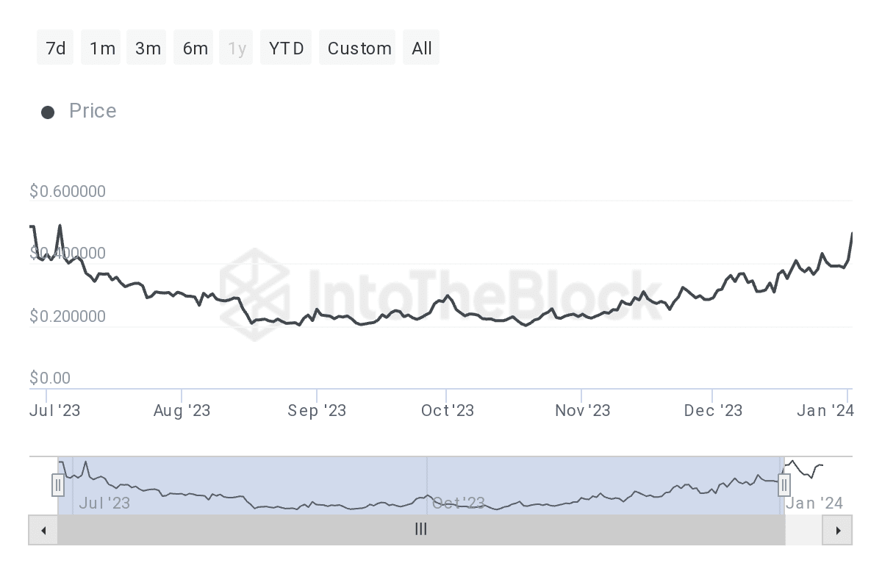The image size is (882, 588).
Task: Click the grip icon on the scrollbar thumb
Action: 420,529
